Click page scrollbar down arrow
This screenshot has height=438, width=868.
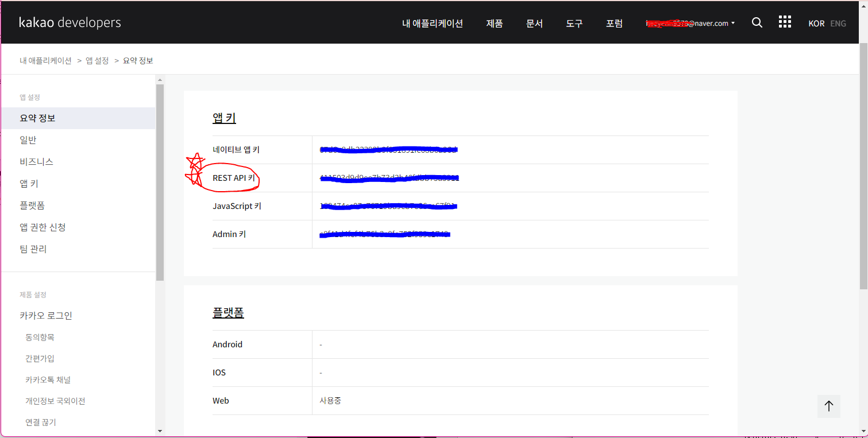[x=863, y=431]
